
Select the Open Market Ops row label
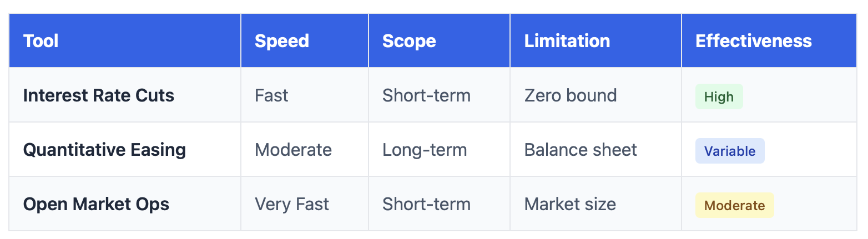[97, 204]
